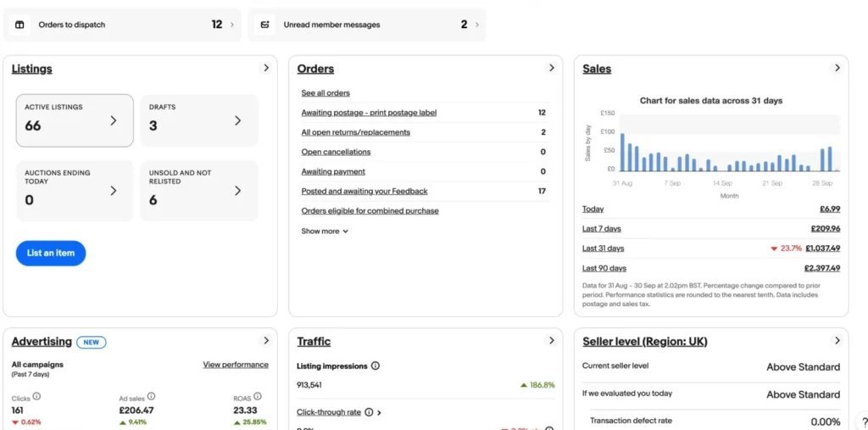Click the NEW badge beside Advertising
The width and height of the screenshot is (868, 430).
[92, 343]
